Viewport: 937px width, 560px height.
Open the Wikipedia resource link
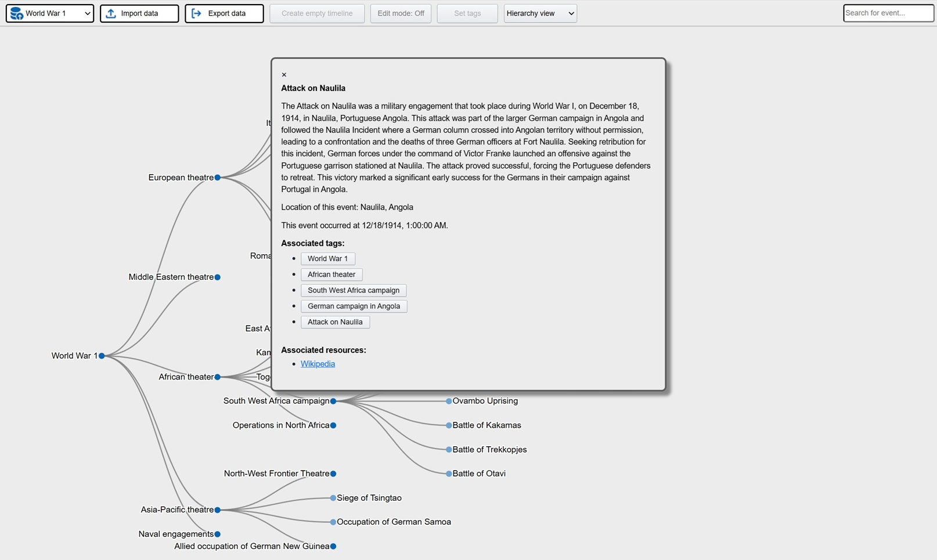[318, 364]
